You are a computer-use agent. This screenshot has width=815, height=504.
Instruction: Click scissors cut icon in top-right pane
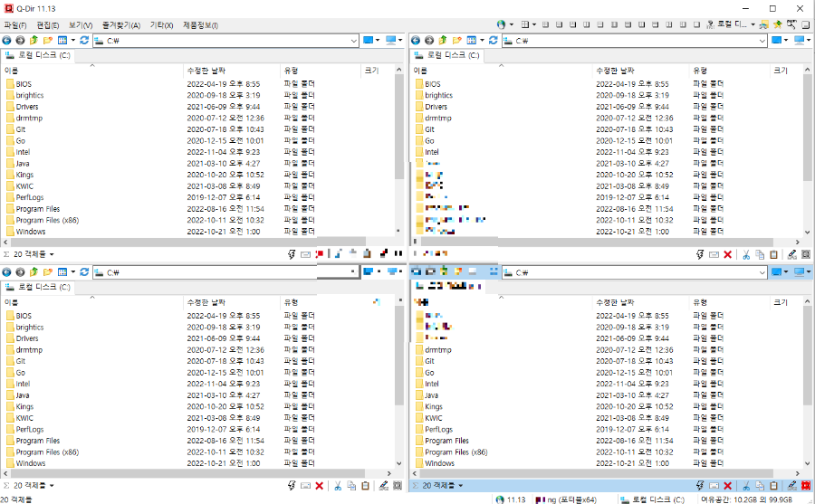[746, 254]
